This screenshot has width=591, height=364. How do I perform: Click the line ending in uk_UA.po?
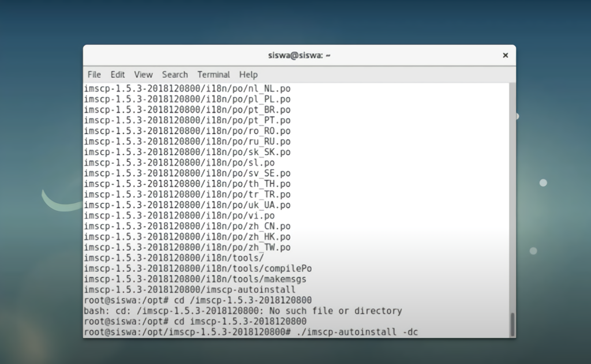(x=188, y=205)
